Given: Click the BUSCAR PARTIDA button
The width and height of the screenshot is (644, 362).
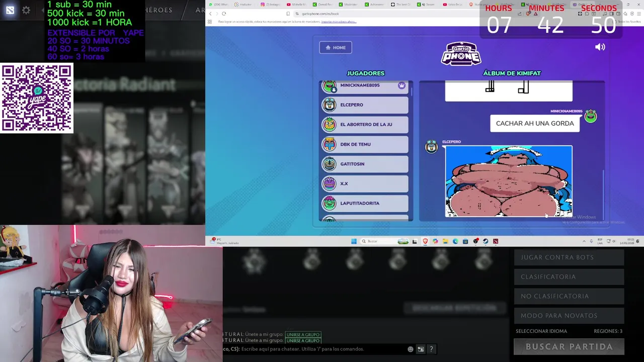Looking at the screenshot, I should pyautogui.click(x=569, y=347).
